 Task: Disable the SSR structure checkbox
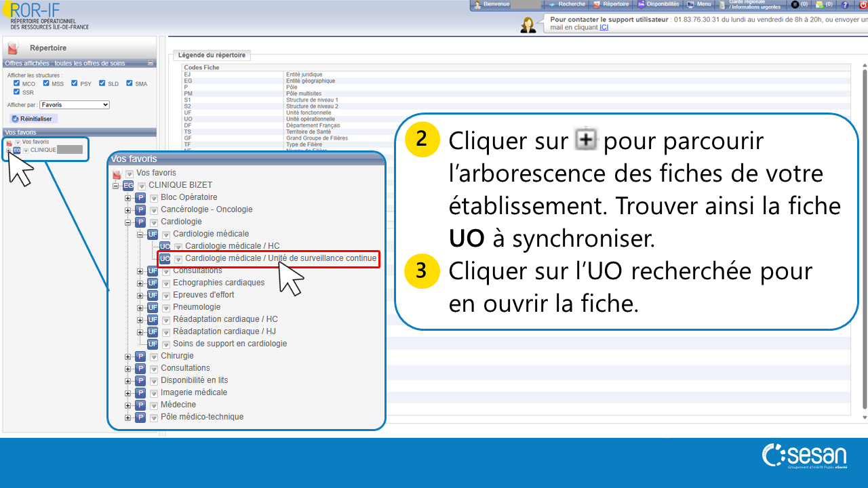point(17,91)
